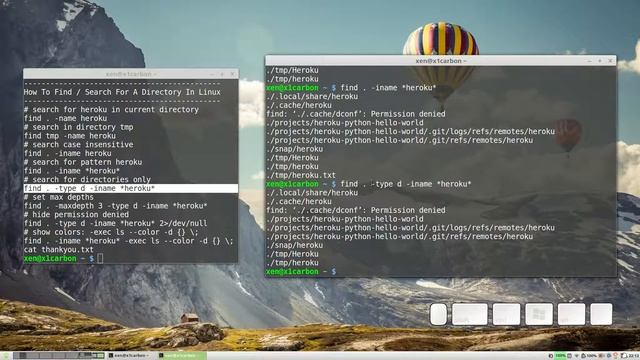Click the comment '# set max depths'
This screenshot has height=360, width=640.
tap(59, 197)
